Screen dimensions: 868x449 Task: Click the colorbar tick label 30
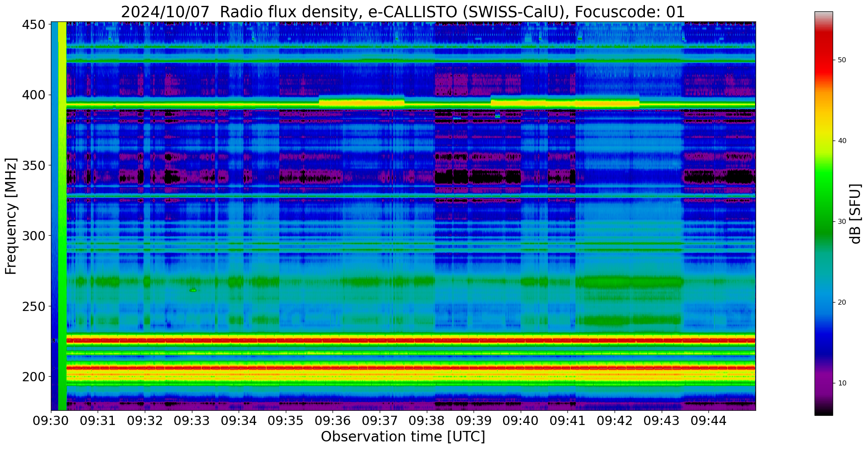pyautogui.click(x=842, y=222)
